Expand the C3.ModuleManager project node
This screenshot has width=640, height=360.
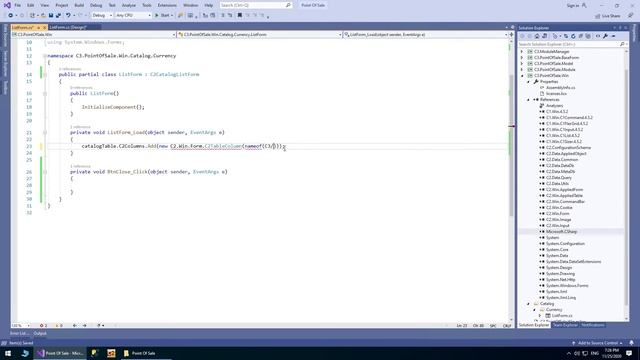click(x=522, y=51)
